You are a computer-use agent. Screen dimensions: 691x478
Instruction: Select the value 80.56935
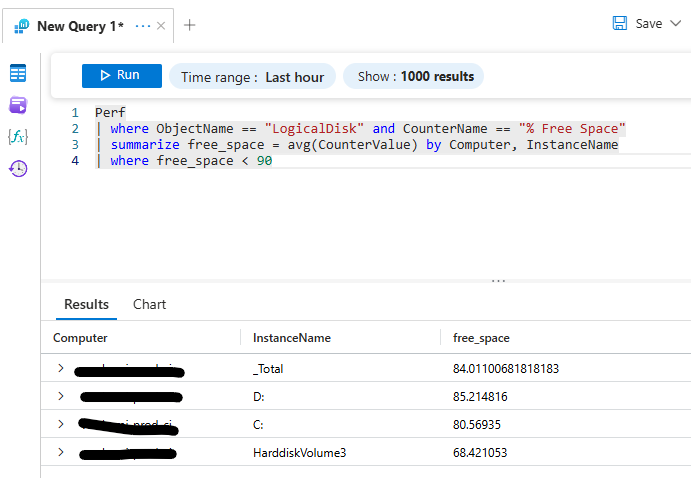pos(476,425)
